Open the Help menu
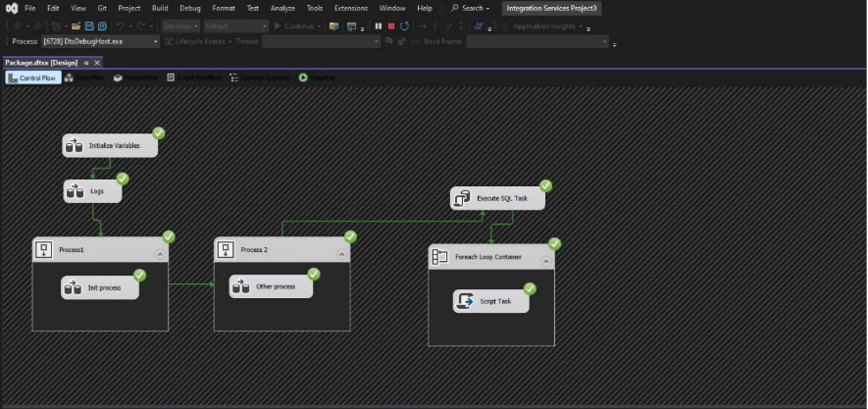The height and width of the screenshot is (409, 868). 425,8
